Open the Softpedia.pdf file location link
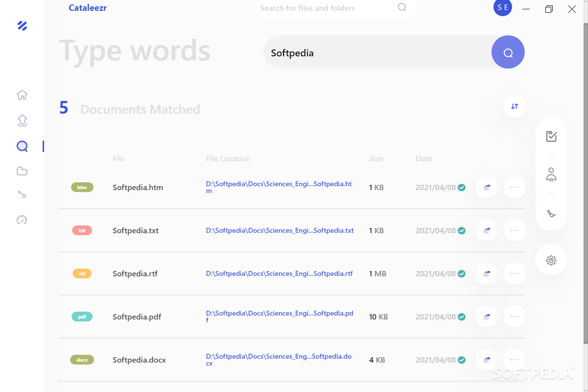 pyautogui.click(x=279, y=317)
